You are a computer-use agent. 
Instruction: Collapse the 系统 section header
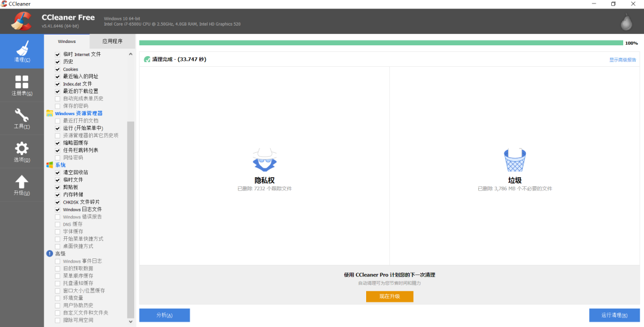pyautogui.click(x=60, y=165)
